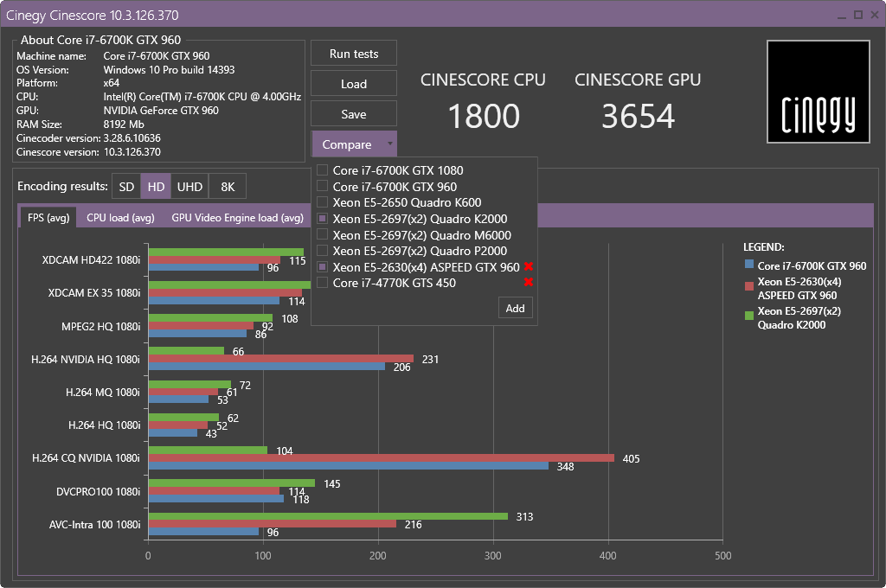886x588 pixels.
Task: Click the DVCPRO100 1080i label
Action: [x=98, y=491]
